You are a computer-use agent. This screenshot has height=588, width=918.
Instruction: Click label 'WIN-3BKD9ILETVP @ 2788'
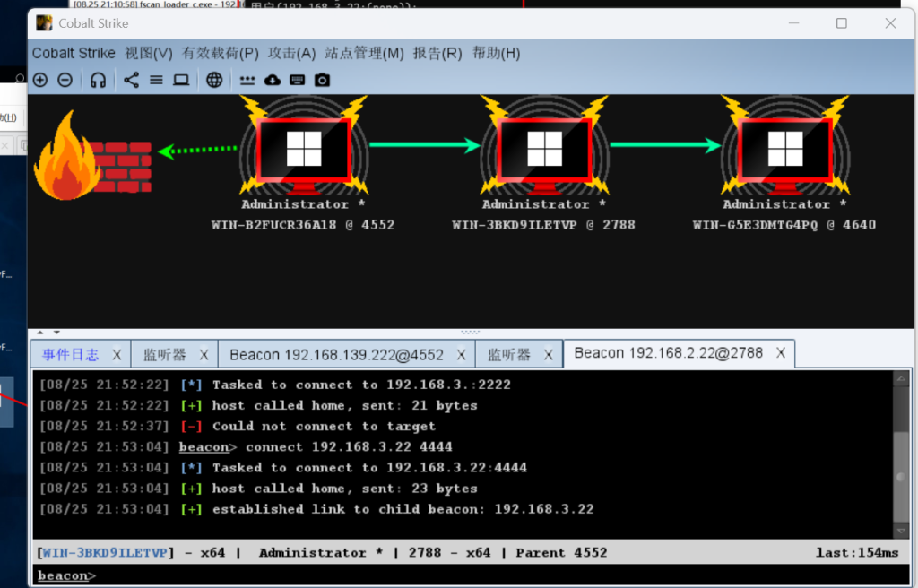click(543, 225)
